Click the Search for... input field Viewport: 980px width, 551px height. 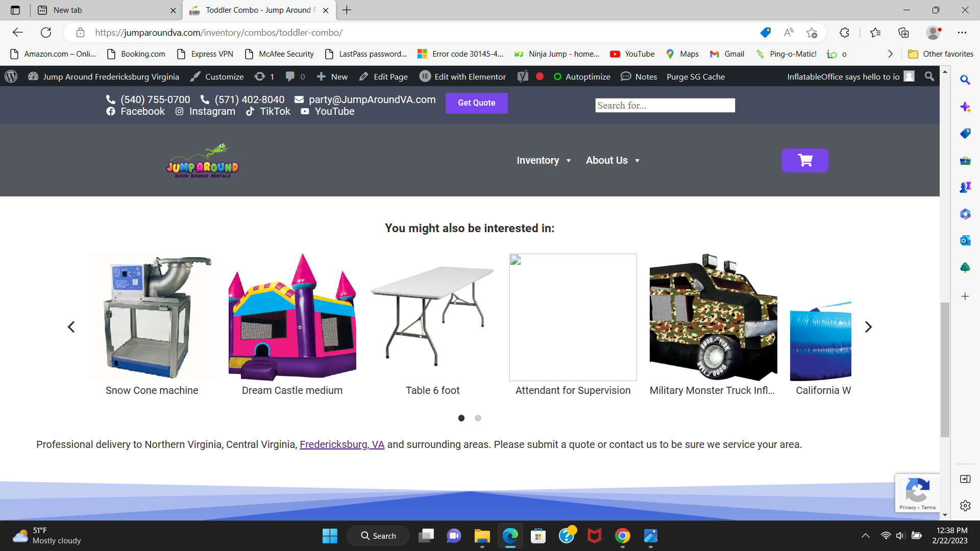click(665, 106)
